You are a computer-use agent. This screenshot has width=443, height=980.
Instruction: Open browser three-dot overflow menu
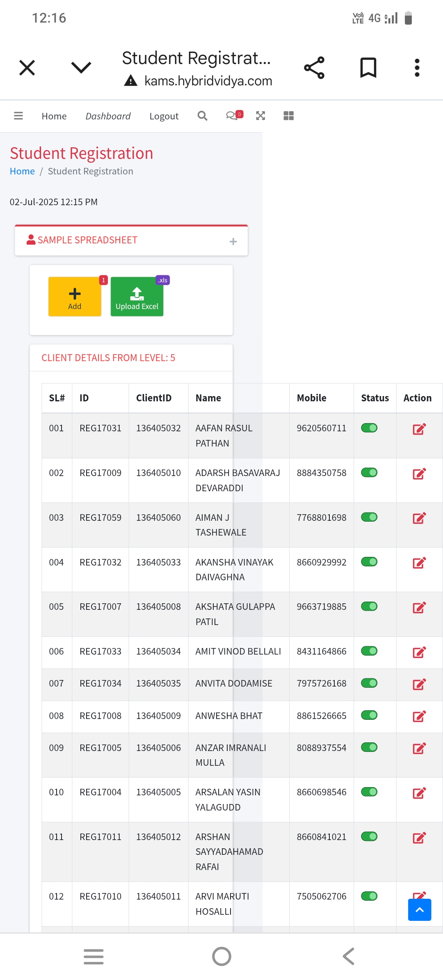pyautogui.click(x=417, y=68)
